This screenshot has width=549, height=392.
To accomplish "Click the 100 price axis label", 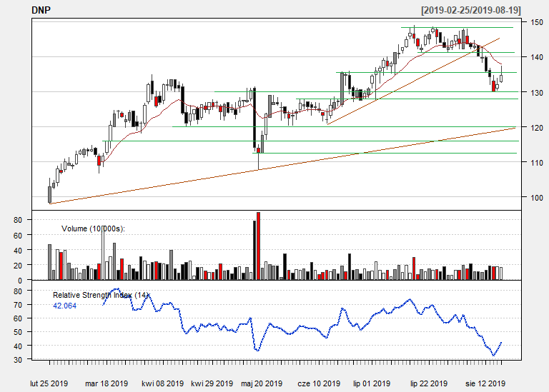I will coord(537,198).
